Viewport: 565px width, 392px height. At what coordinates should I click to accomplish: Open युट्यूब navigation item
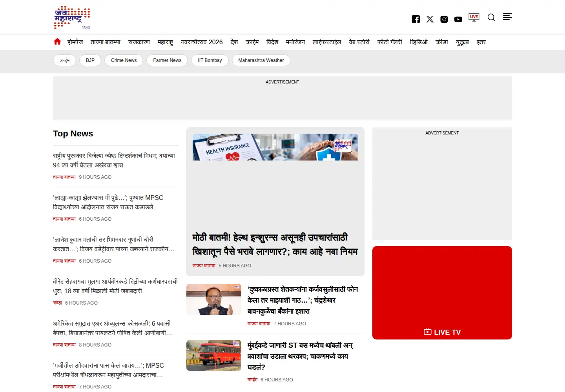pos(462,42)
